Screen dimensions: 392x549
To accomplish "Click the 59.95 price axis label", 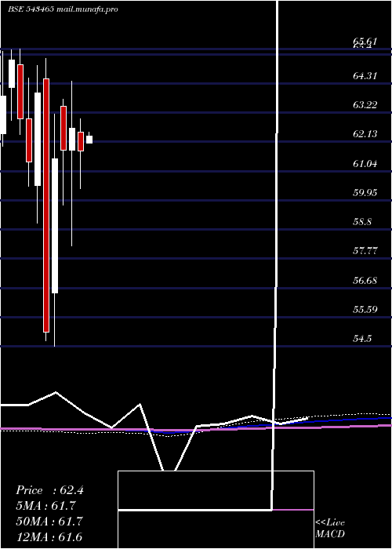I will pyautogui.click(x=365, y=193).
